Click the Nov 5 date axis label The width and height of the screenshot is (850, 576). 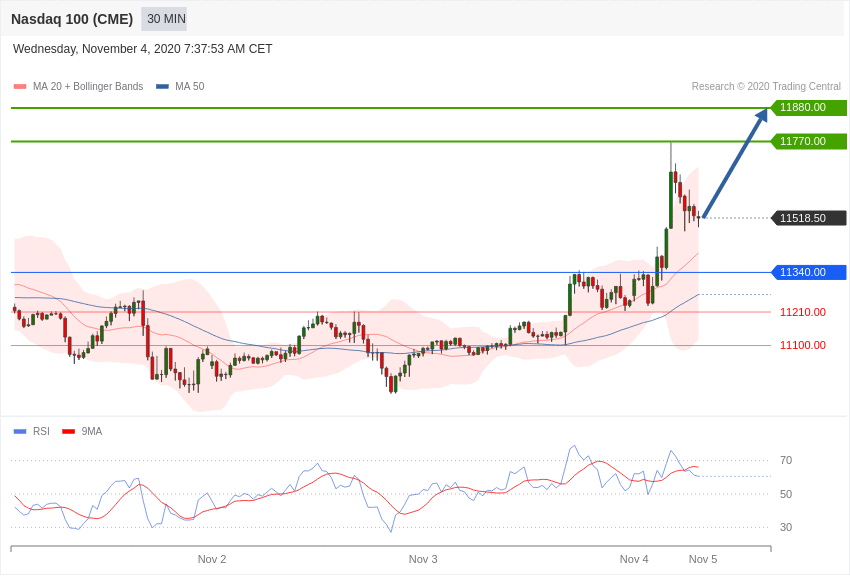(x=703, y=559)
